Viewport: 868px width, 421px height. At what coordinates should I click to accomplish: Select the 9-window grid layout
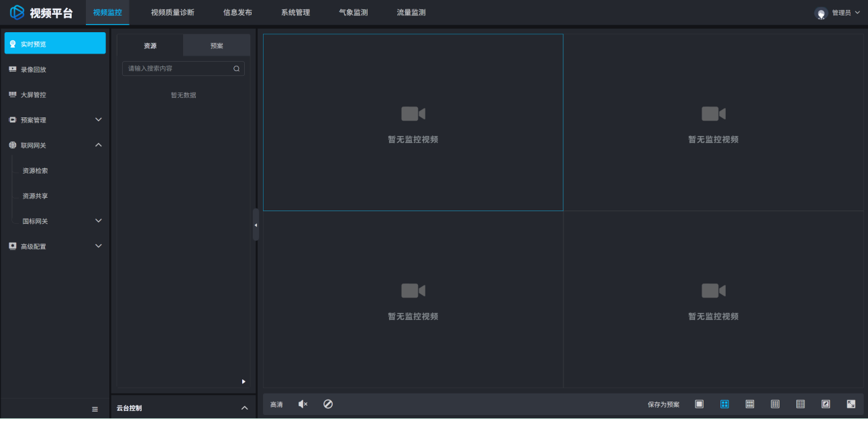pos(750,404)
